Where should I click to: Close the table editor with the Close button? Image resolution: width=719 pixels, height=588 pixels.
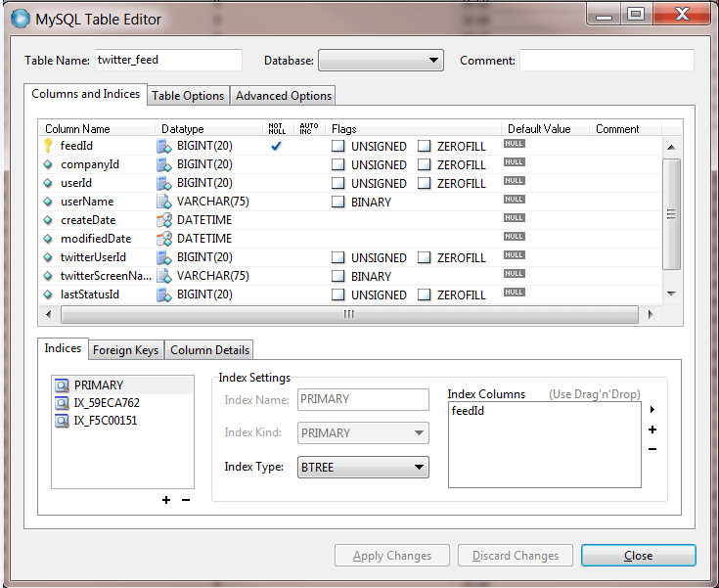pos(638,556)
